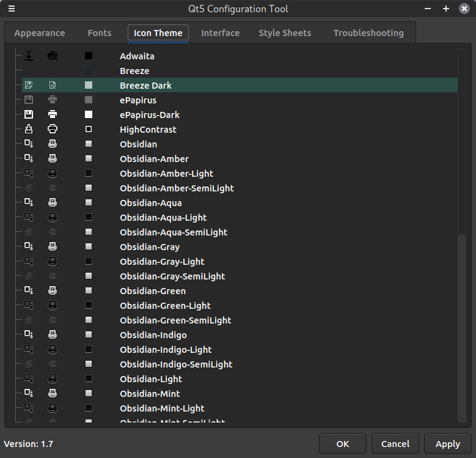Choose the Obsidian-Green icon theme

[153, 291]
